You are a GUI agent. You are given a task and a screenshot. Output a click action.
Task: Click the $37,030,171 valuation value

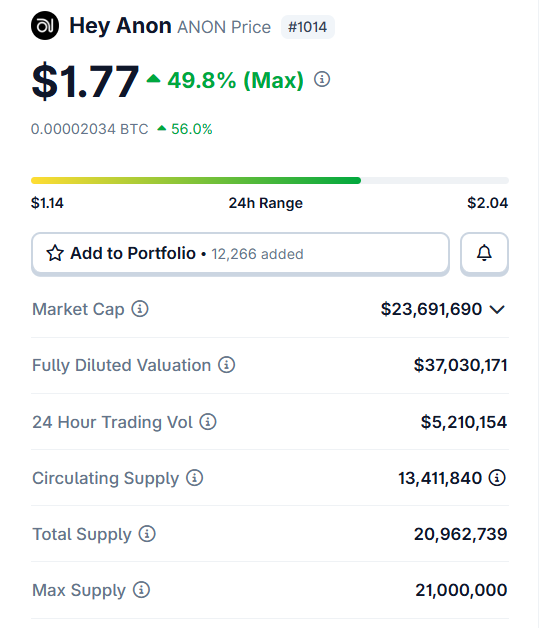tap(461, 365)
